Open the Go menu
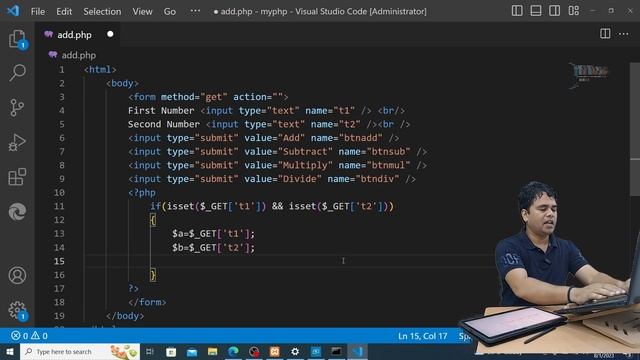 [170, 11]
